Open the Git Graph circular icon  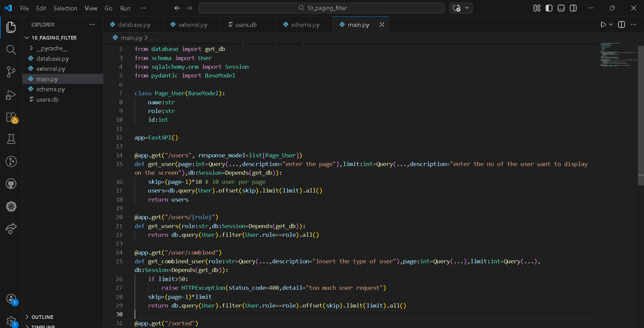click(12, 162)
